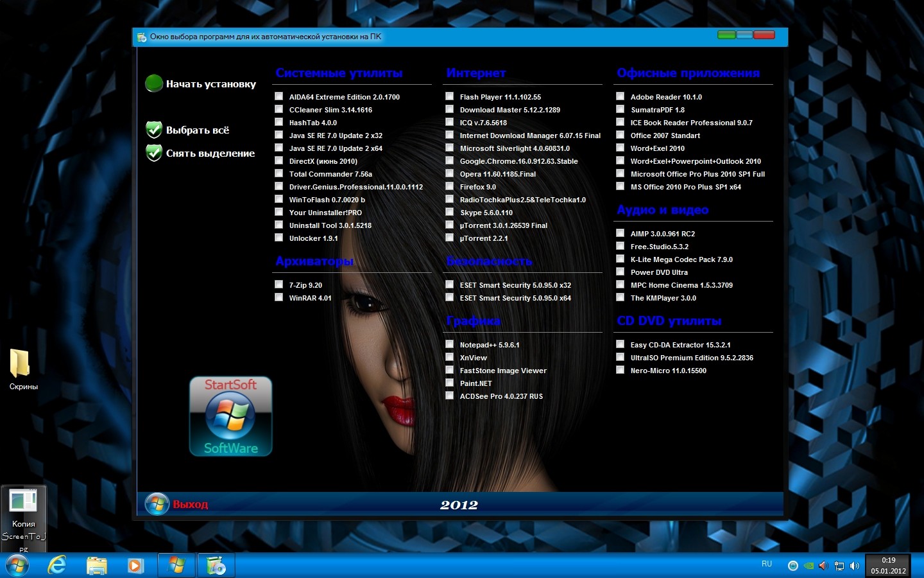Open the Копия ScreenToJPG desktop icon
The image size is (924, 578).
(24, 520)
